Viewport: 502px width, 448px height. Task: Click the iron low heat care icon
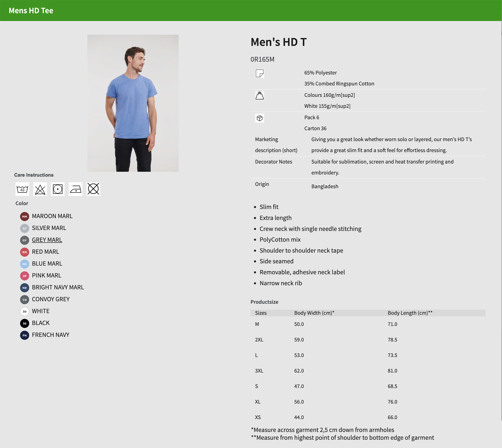click(x=75, y=189)
